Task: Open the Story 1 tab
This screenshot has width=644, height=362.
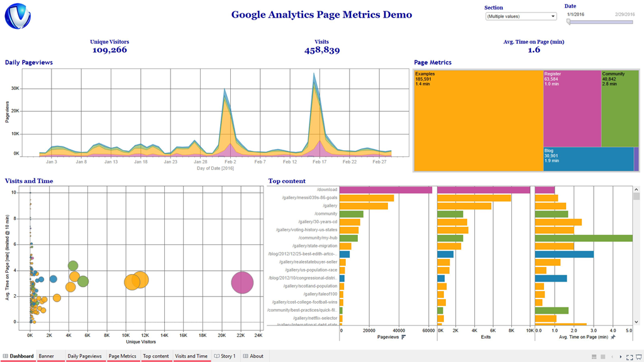Action: (225, 356)
